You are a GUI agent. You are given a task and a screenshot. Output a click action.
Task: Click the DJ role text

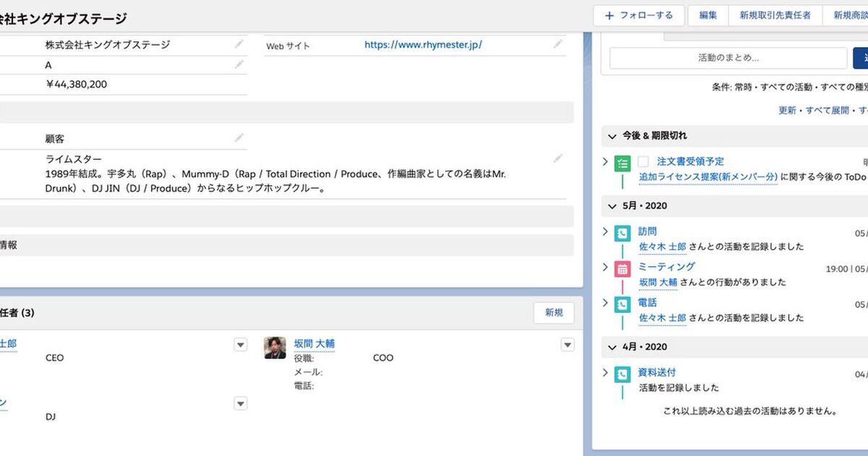(x=51, y=417)
